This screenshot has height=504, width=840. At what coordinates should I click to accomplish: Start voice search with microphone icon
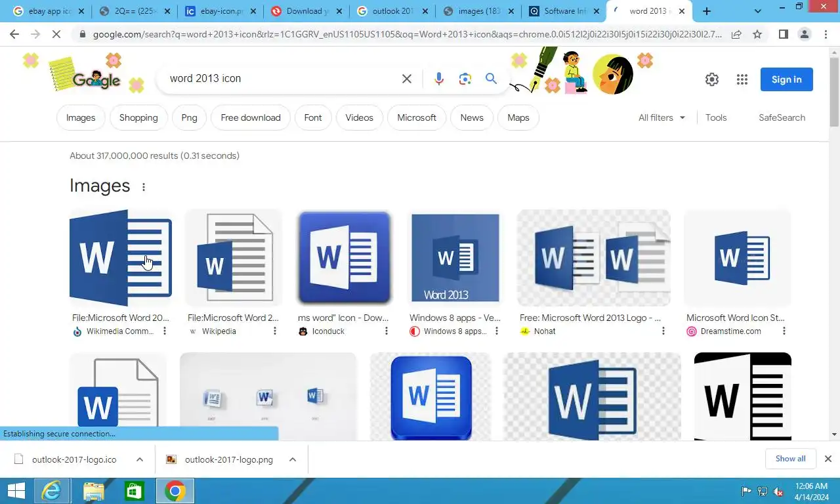439,79
